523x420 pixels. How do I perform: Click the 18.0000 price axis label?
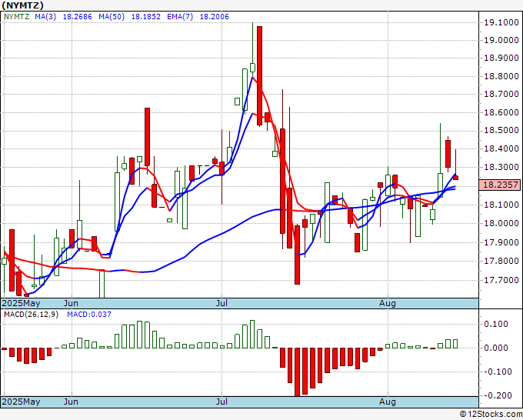pyautogui.click(x=501, y=223)
